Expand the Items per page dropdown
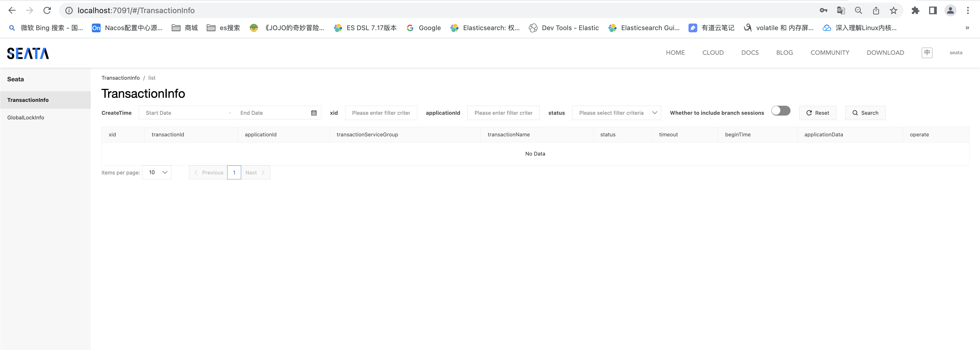The image size is (980, 350). [157, 172]
